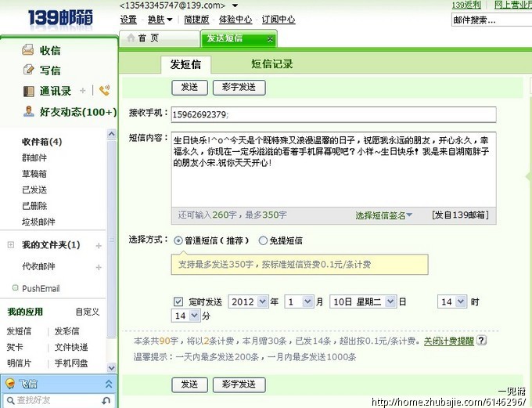Click the search magnifier in 查找好友
Screen dimensions: 532x408
(x=10, y=400)
